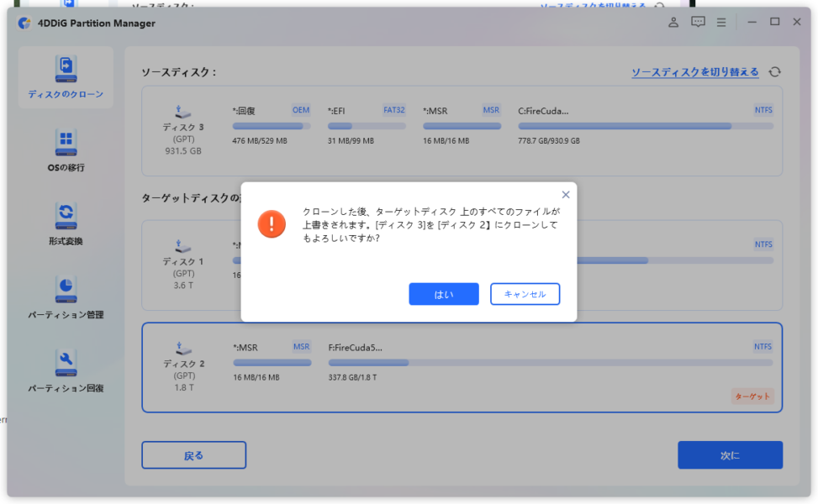The height and width of the screenshot is (504, 818).
Task: Open 形式変換 tool in sidebar
Action: click(x=66, y=223)
